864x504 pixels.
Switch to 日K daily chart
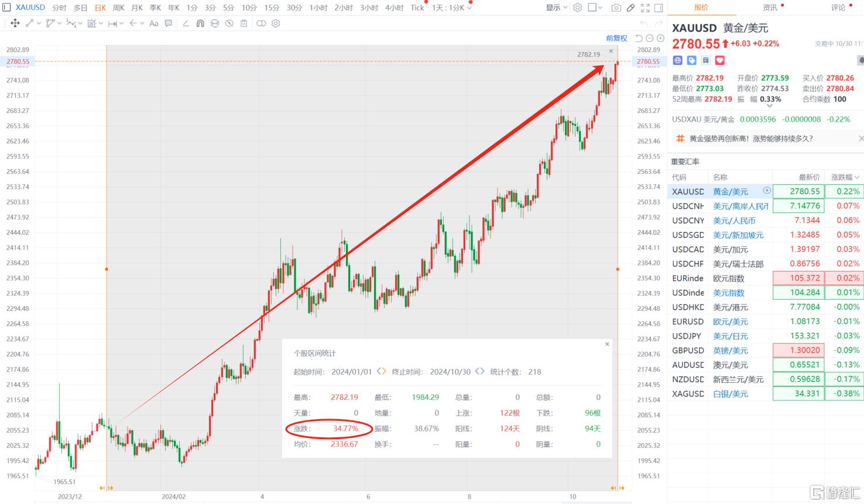[x=101, y=8]
